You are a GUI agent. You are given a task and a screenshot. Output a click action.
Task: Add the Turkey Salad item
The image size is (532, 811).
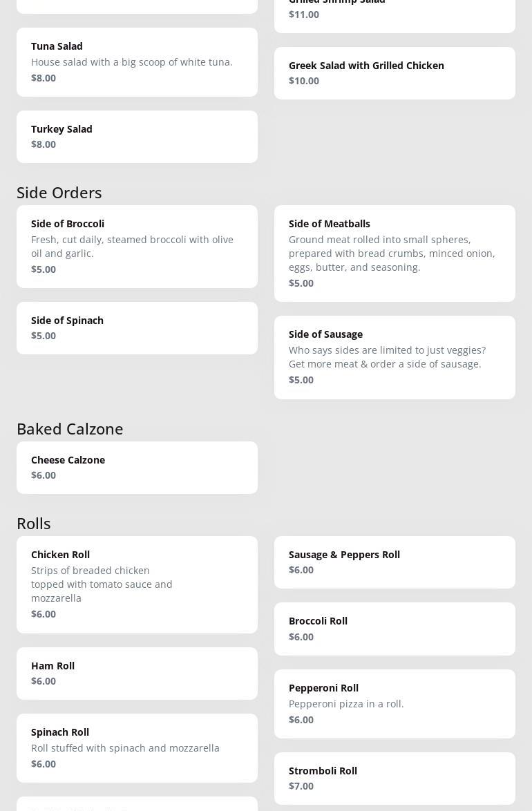coord(137,136)
